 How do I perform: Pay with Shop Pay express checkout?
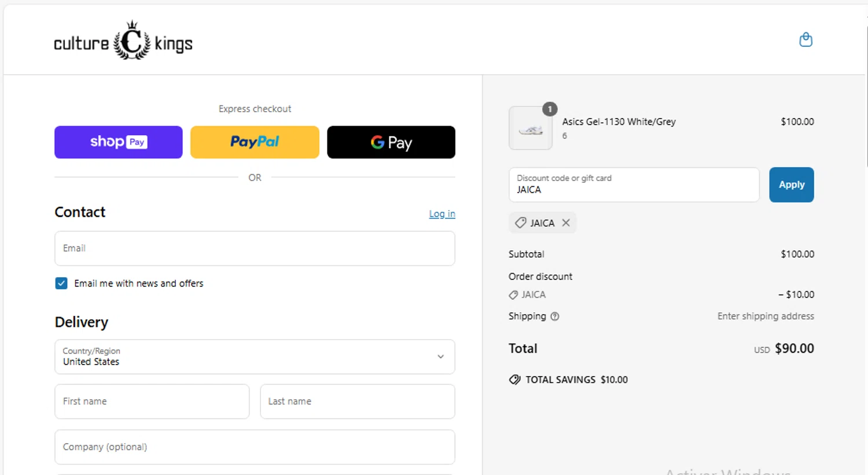point(119,142)
